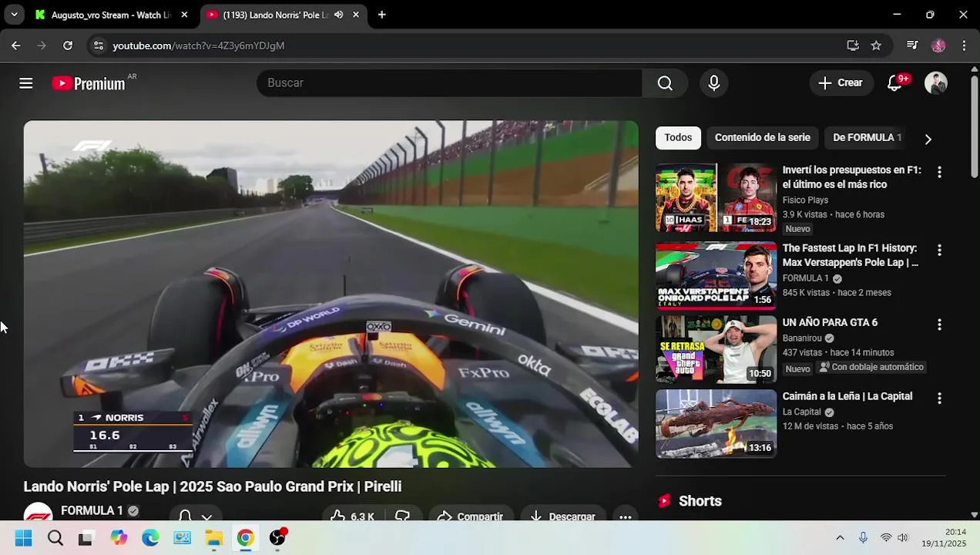
Task: Click the Descargar download button
Action: (x=563, y=513)
